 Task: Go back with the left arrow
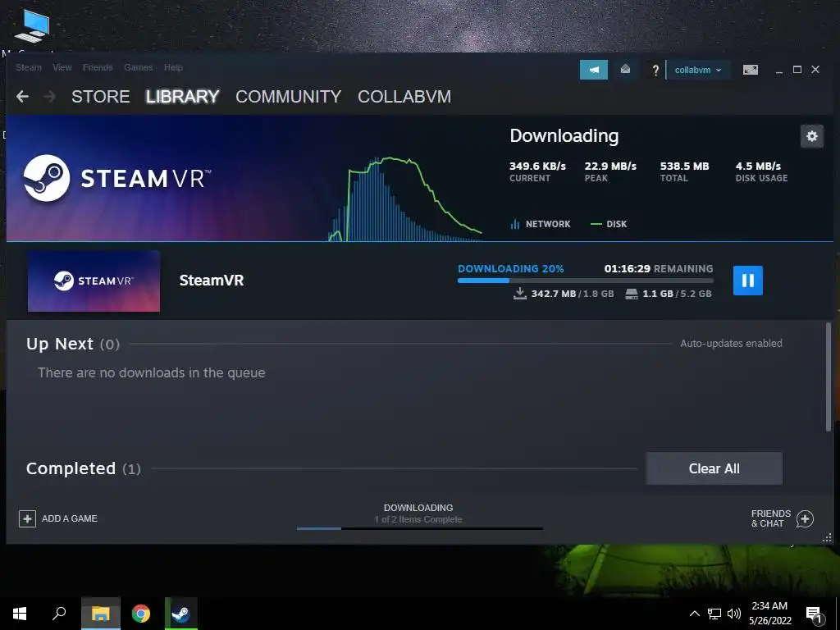point(22,97)
